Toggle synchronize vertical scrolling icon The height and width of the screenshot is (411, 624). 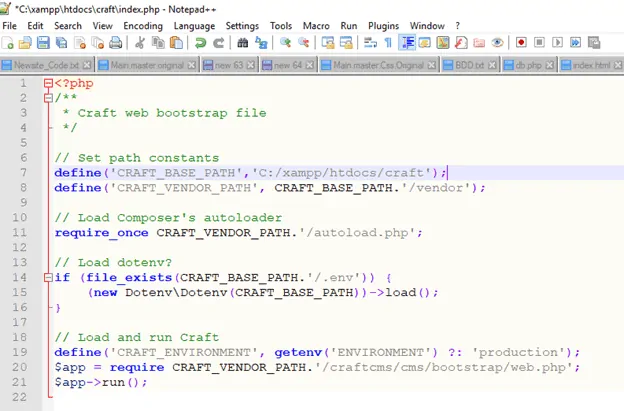point(328,43)
